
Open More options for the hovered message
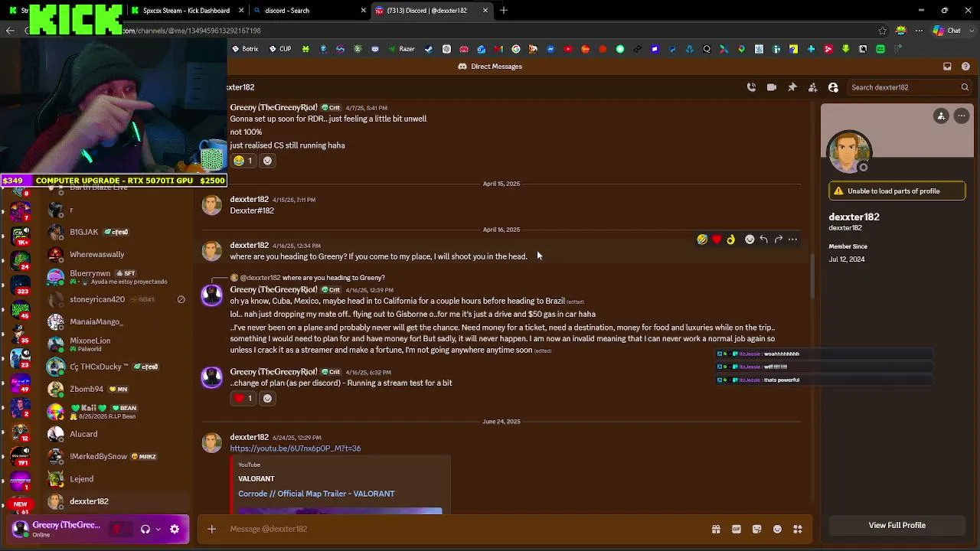pyautogui.click(x=793, y=240)
